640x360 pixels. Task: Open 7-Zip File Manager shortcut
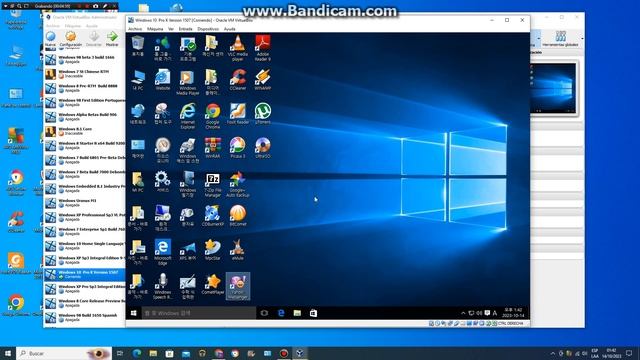click(x=213, y=185)
